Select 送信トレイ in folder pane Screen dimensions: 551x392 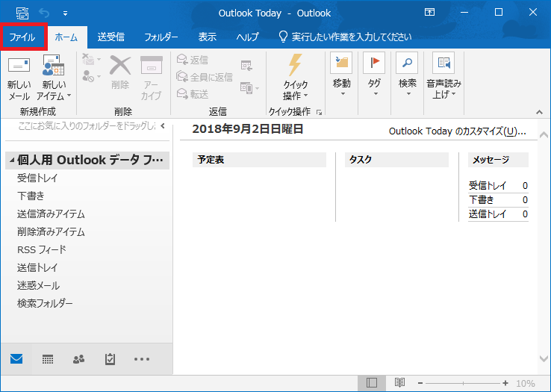pyautogui.click(x=37, y=267)
